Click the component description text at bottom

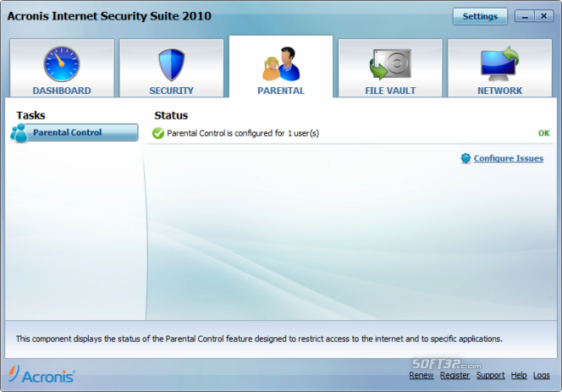coord(259,339)
